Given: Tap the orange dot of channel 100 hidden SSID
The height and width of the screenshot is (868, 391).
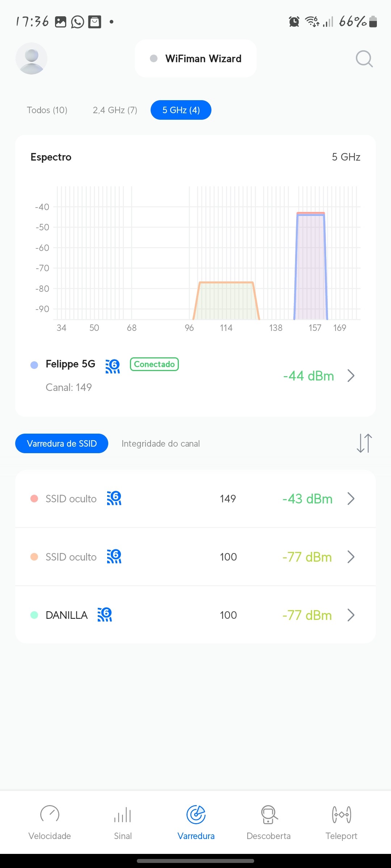Looking at the screenshot, I should pos(34,557).
